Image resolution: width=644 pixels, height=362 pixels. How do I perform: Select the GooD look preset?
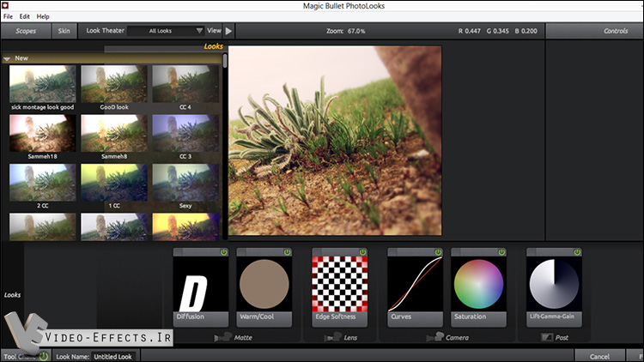pyautogui.click(x=114, y=87)
